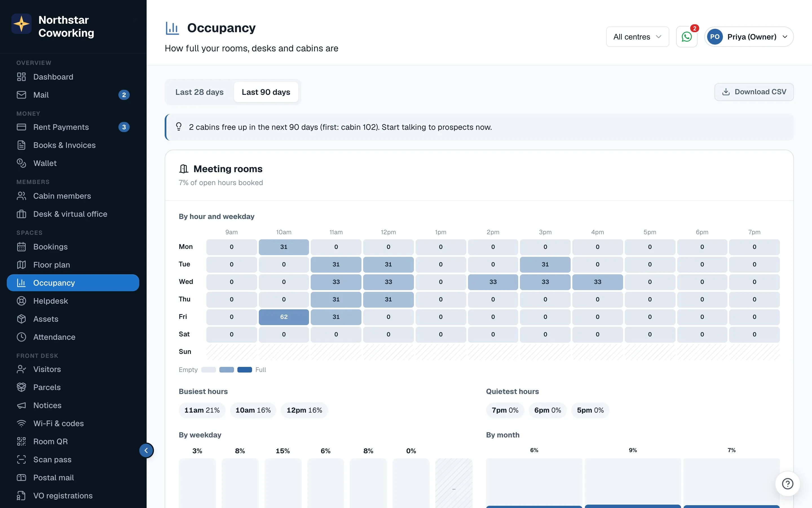Click Wednesday 2pm cell showing 33

[493, 282]
